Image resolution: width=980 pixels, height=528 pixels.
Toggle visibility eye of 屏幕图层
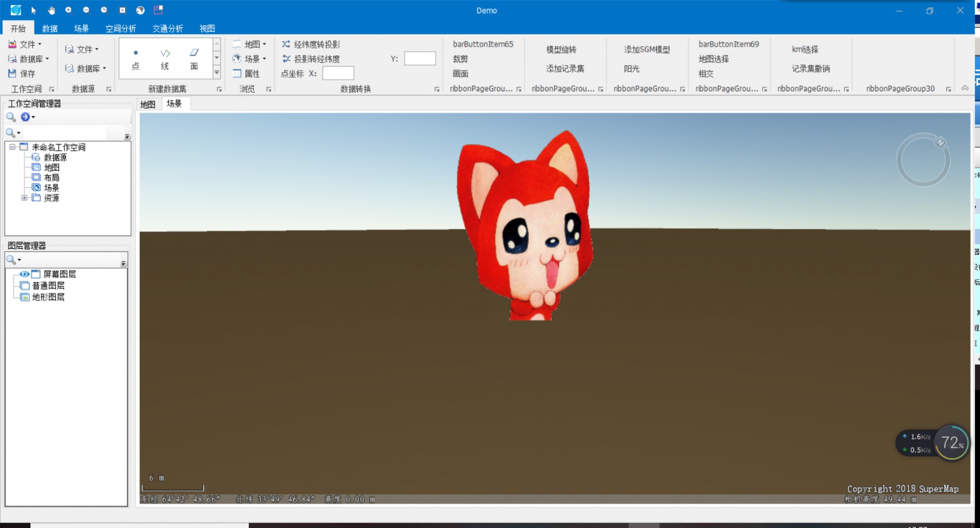24,274
